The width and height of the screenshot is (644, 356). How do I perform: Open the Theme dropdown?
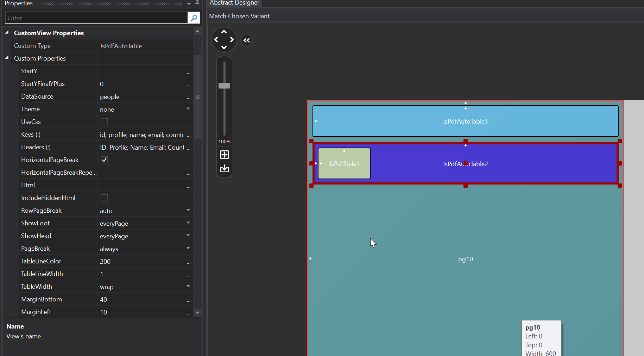188,109
